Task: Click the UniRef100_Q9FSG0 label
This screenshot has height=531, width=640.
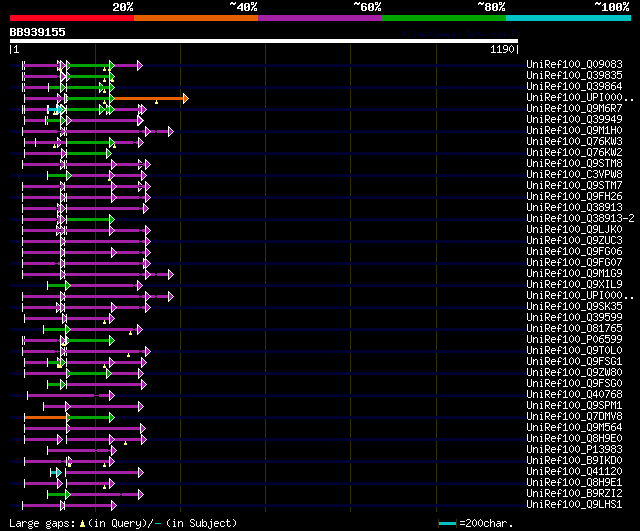Action: [574, 384]
